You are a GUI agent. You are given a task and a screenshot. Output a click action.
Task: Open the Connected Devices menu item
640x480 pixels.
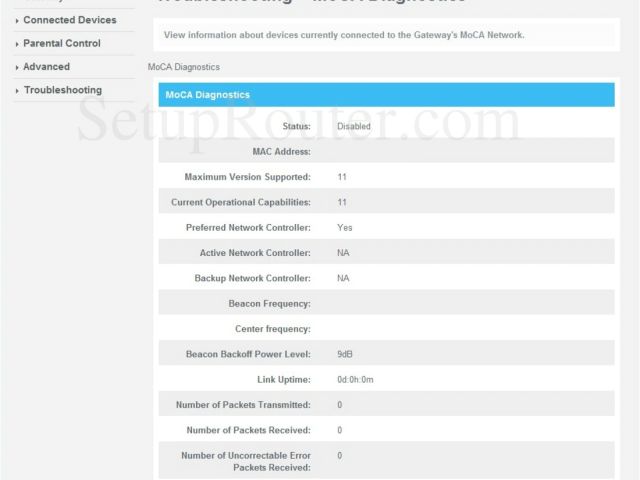point(69,20)
